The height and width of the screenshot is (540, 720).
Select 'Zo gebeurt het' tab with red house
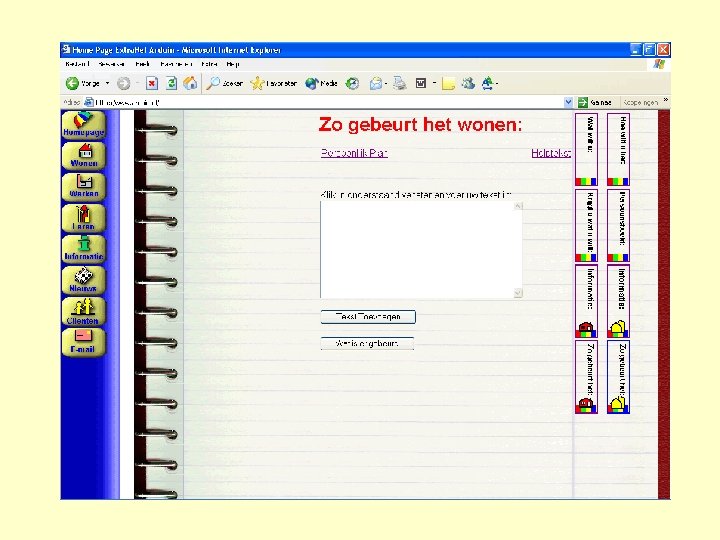click(x=586, y=377)
